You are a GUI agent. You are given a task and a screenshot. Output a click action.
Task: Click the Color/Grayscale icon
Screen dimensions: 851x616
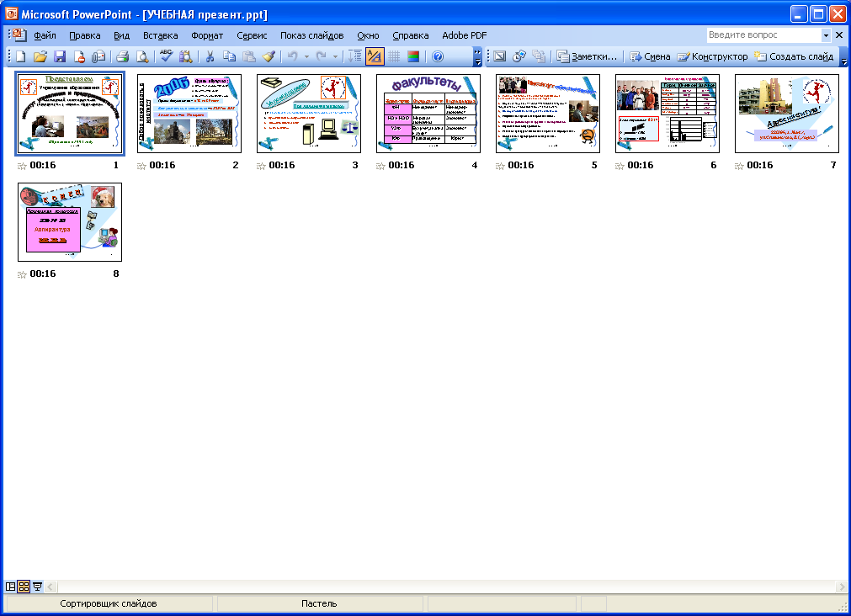pyautogui.click(x=413, y=56)
